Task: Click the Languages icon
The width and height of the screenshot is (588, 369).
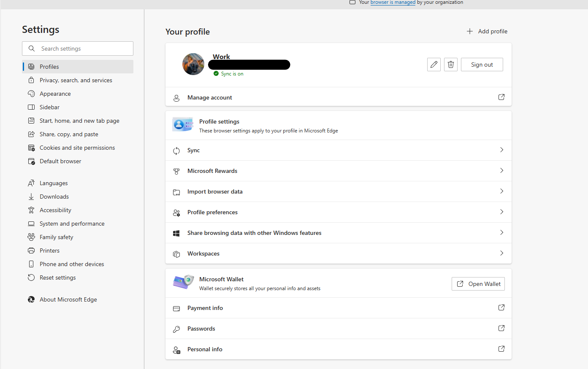Action: [31, 183]
